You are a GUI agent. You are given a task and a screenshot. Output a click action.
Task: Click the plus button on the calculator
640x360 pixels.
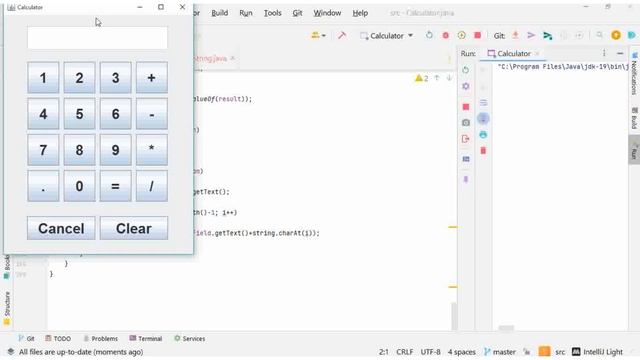pyautogui.click(x=151, y=78)
